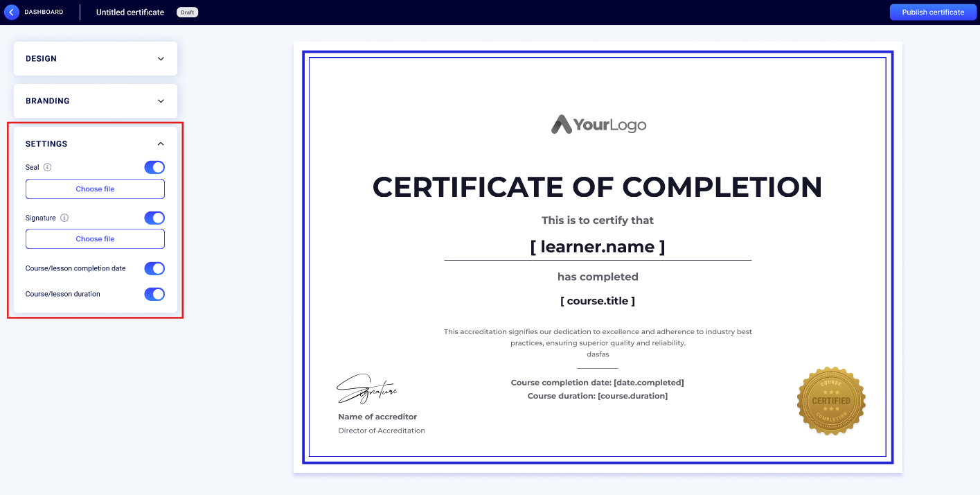Click the info icon next to Seal
The height and width of the screenshot is (495, 980).
[x=48, y=167]
